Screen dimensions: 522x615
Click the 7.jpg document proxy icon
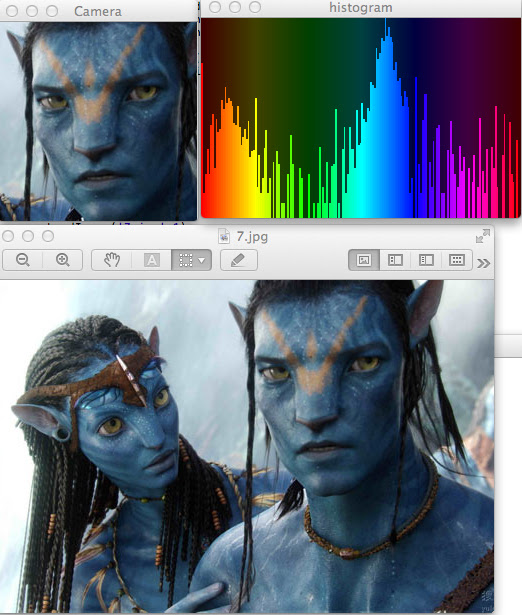tap(224, 237)
